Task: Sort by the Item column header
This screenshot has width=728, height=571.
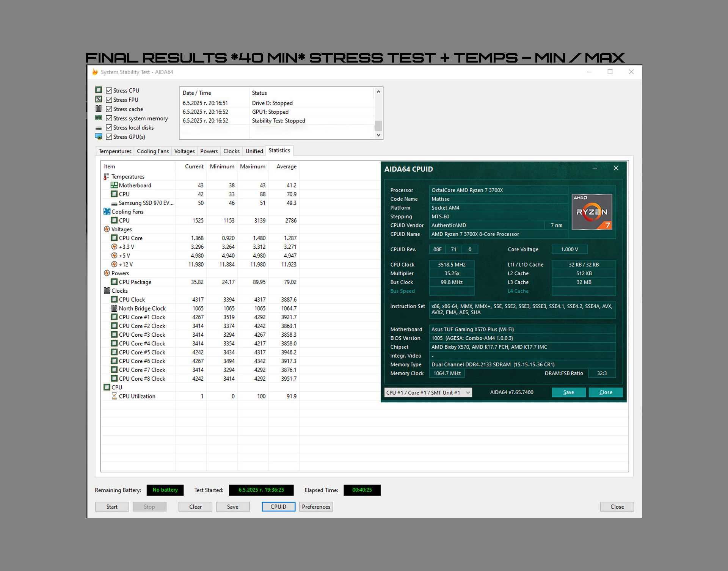Action: 138,166
